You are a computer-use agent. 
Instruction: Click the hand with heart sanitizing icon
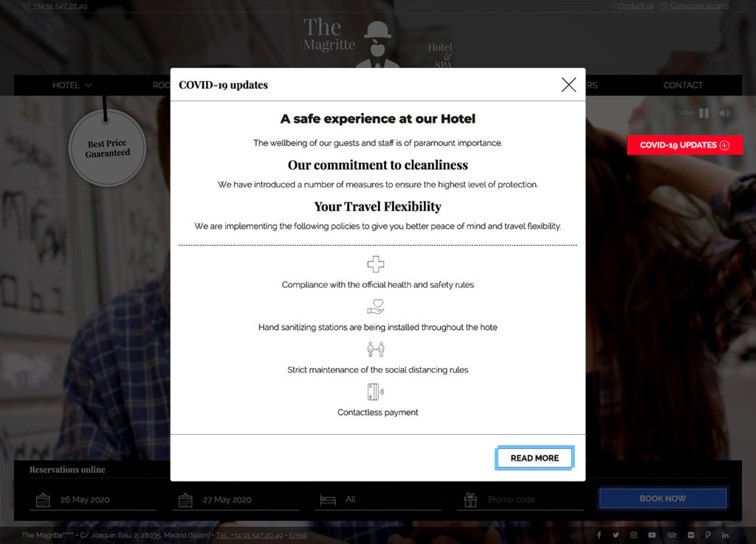[376, 306]
